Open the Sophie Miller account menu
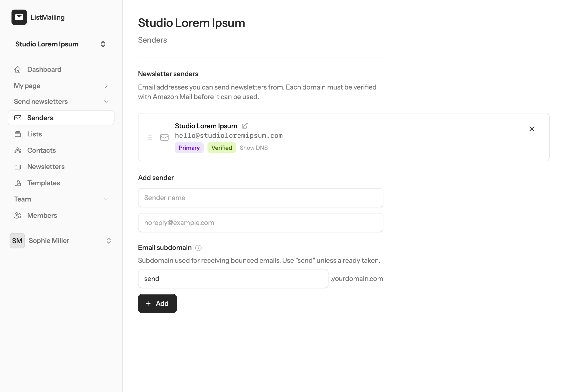Screen dimensions: 565x392 61,241
